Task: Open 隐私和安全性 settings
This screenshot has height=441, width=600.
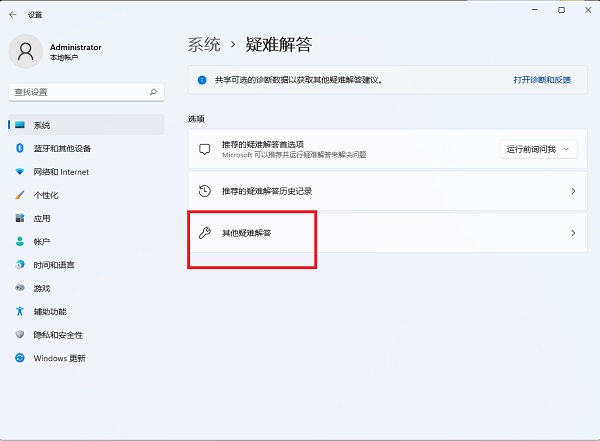Action: [58, 335]
